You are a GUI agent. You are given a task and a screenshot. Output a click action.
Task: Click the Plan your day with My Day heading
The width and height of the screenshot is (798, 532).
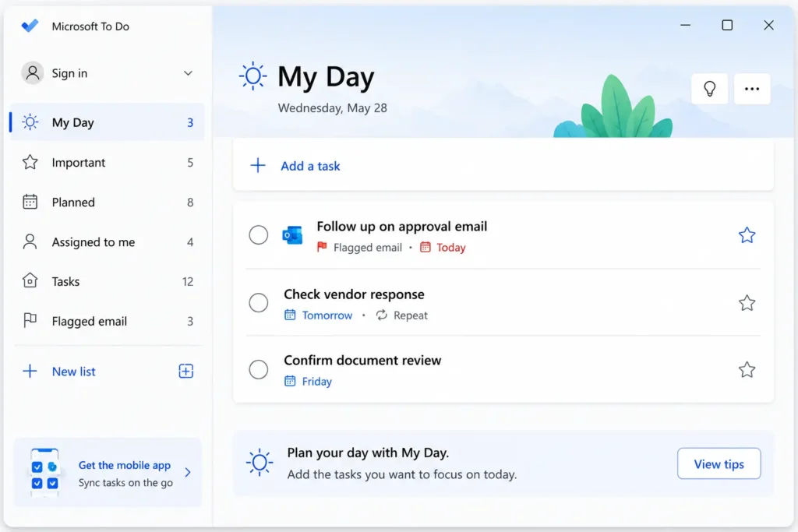tap(368, 453)
